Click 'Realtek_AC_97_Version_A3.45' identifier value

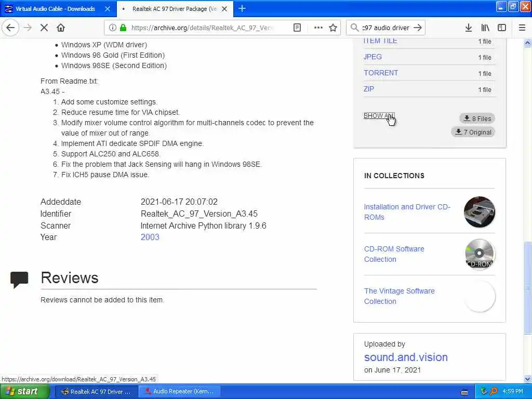click(199, 214)
